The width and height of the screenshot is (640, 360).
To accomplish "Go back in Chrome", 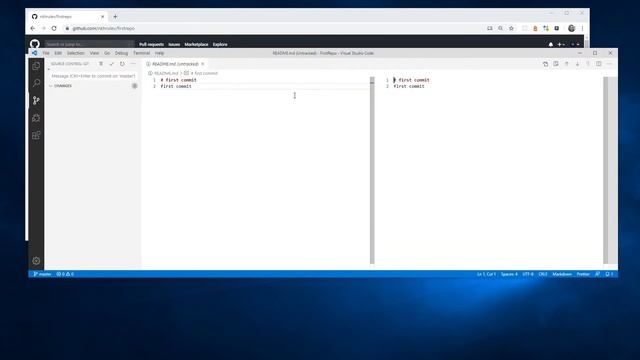I will coord(33,28).
